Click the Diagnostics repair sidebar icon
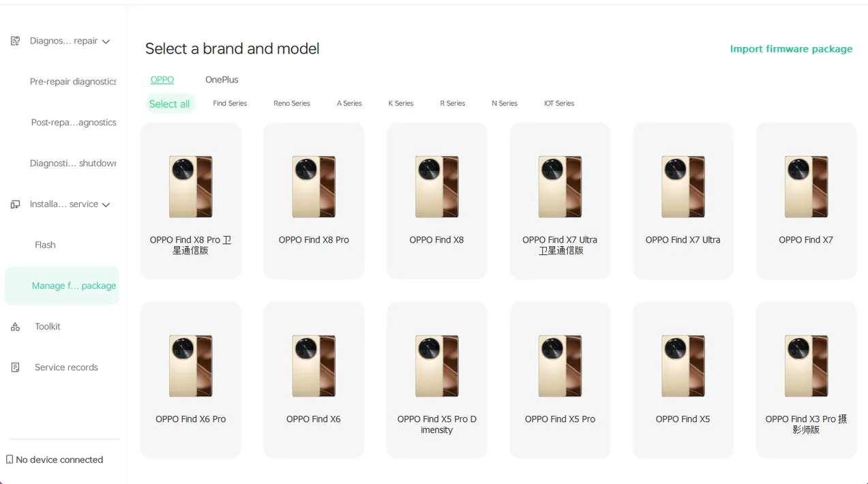 (15, 41)
